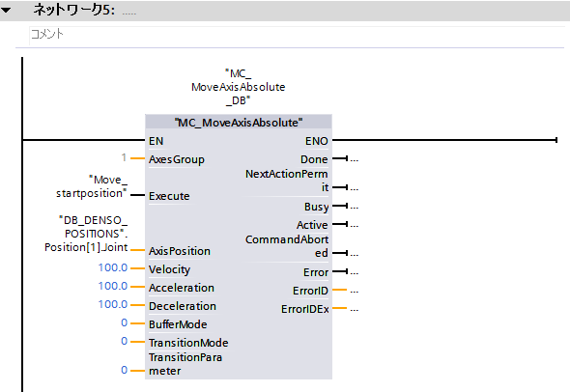Image resolution: width=570 pixels, height=392 pixels.
Task: Click the コメント comment field
Action: point(297,35)
